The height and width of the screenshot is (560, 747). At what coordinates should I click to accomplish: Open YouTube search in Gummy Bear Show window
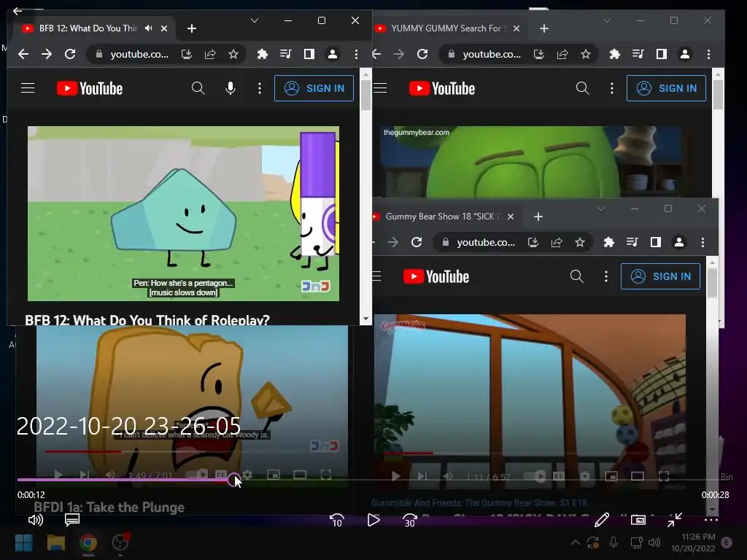click(x=577, y=276)
